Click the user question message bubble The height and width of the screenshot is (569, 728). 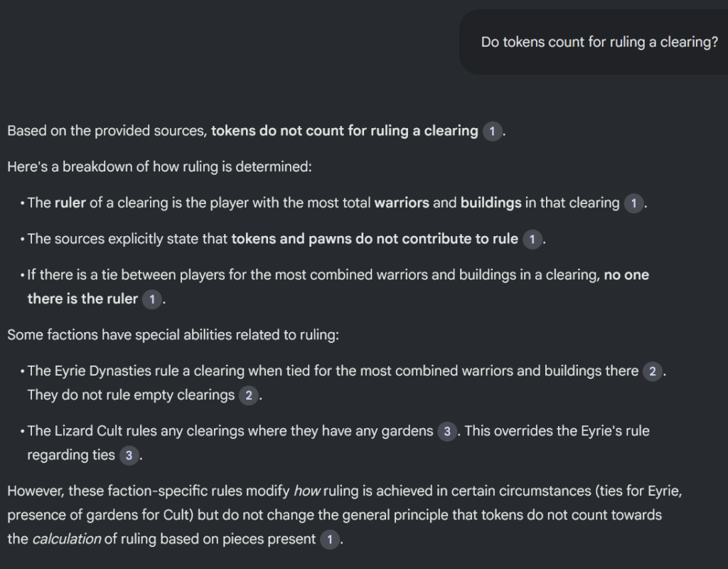click(594, 42)
